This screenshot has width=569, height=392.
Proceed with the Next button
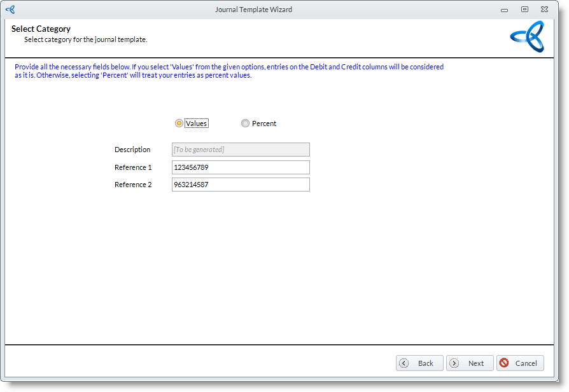470,363
